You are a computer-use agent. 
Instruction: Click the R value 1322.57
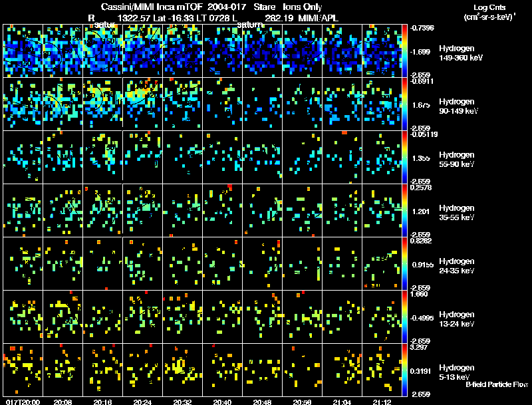[134, 18]
